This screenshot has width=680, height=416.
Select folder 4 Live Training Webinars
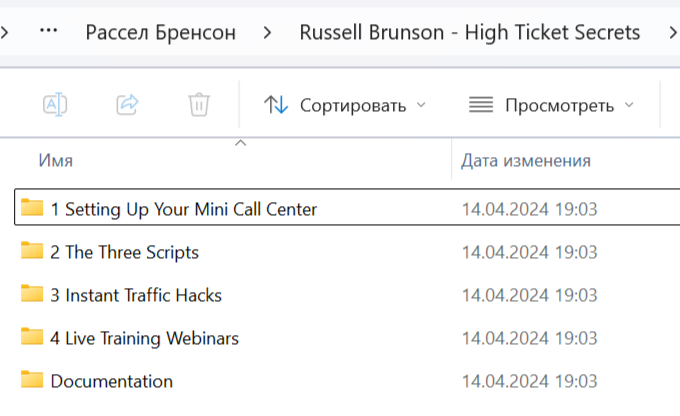pyautogui.click(x=144, y=338)
